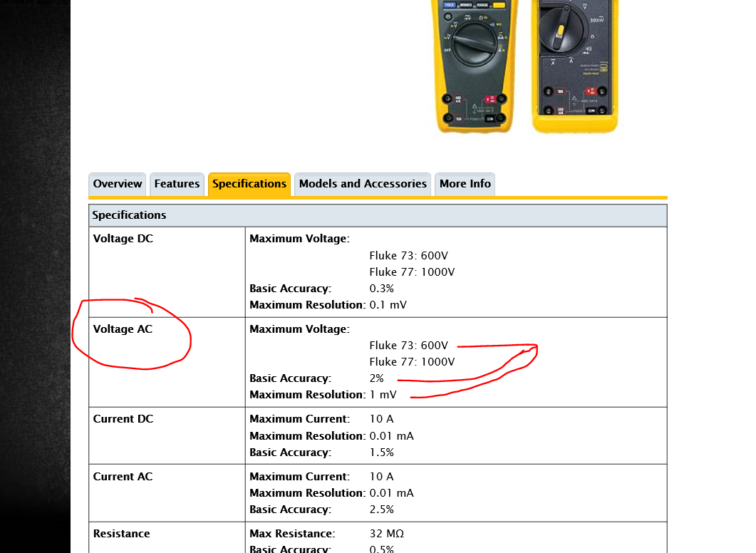Click Current AC 0.01 mA resolution value
This screenshot has width=756, height=553.
(x=391, y=492)
